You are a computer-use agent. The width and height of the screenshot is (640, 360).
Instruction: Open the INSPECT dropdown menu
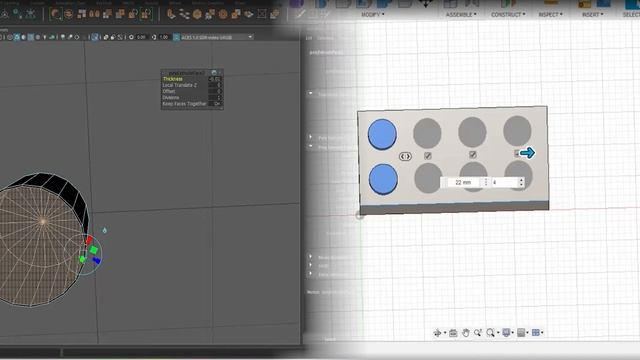550,14
